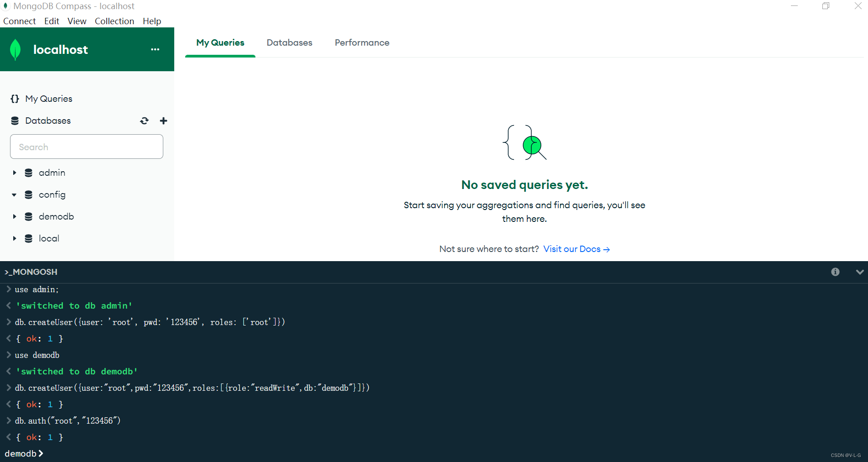The width and height of the screenshot is (868, 462).
Task: Open the Help menu
Action: point(152,21)
